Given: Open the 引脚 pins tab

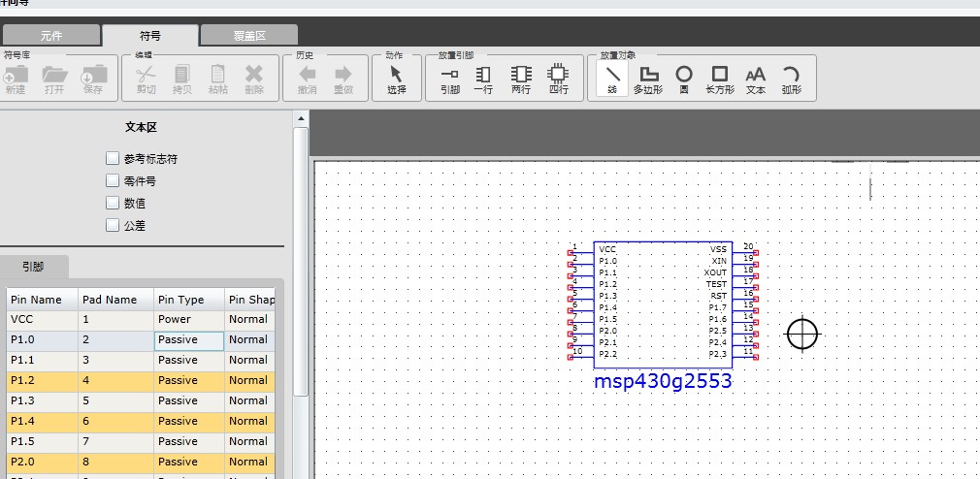Looking at the screenshot, I should click(x=34, y=268).
